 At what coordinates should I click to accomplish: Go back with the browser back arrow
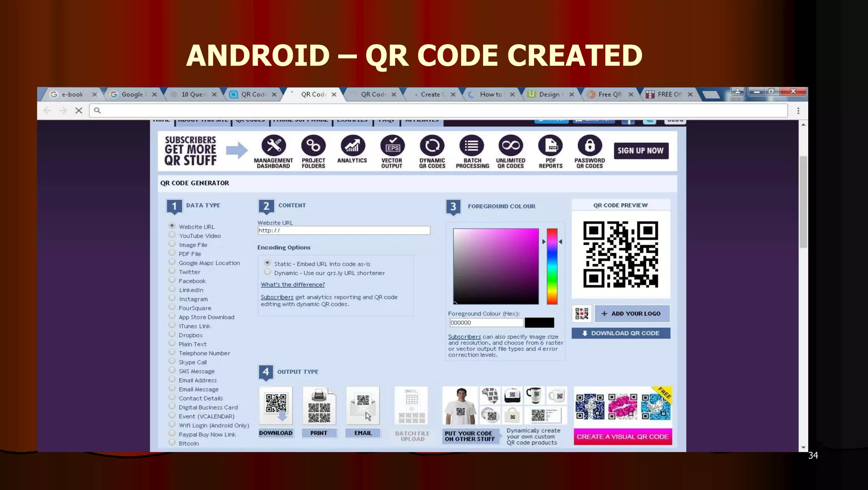coord(47,110)
